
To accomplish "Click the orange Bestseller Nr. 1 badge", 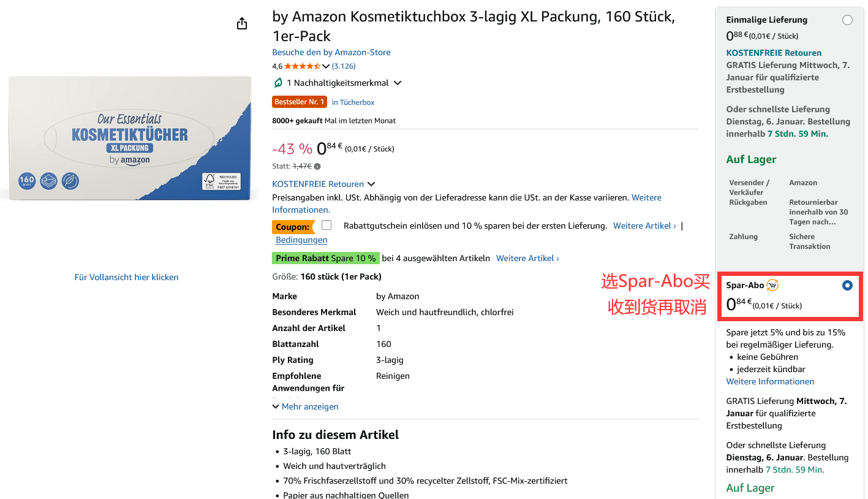I will tap(300, 102).
